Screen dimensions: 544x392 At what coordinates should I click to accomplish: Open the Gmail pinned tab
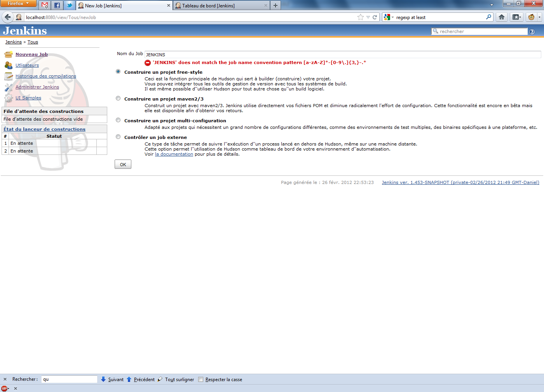[45, 5]
